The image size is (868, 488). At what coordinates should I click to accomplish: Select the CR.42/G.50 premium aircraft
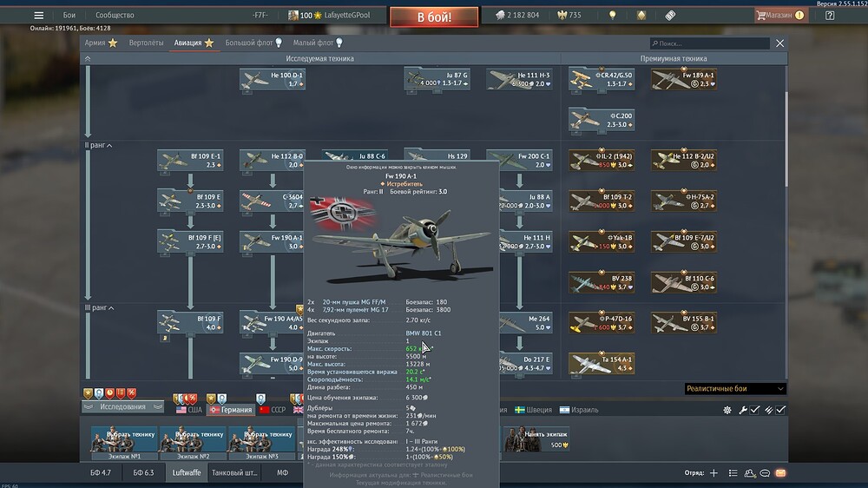point(602,79)
